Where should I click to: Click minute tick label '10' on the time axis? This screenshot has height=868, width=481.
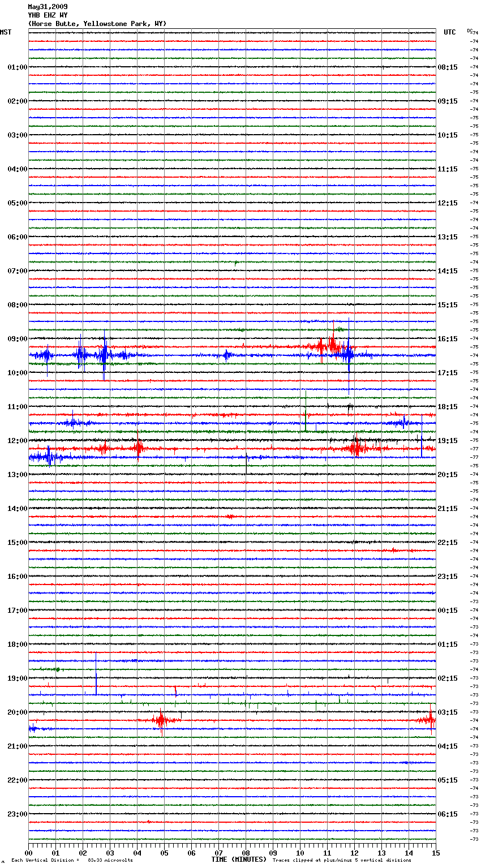(300, 853)
